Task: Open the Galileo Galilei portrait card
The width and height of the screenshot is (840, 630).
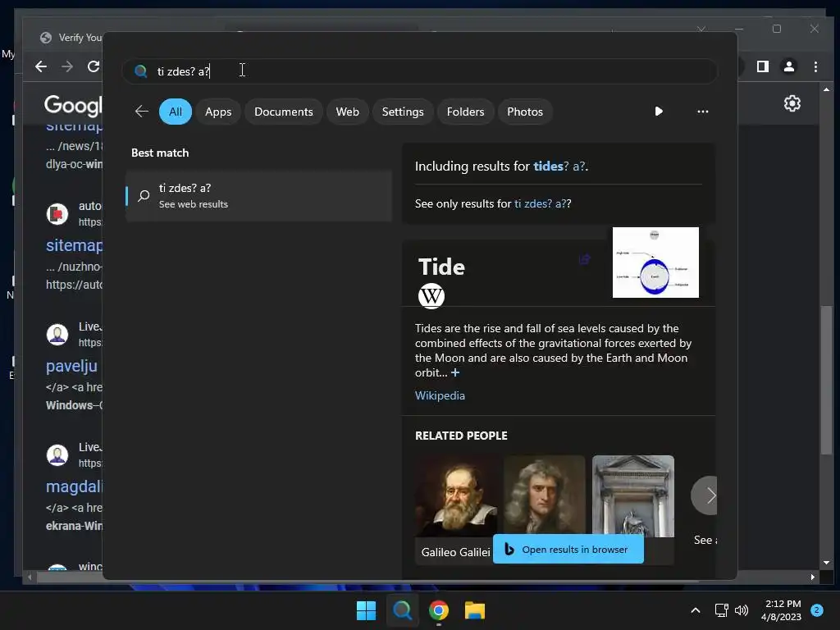Action: [x=456, y=509]
